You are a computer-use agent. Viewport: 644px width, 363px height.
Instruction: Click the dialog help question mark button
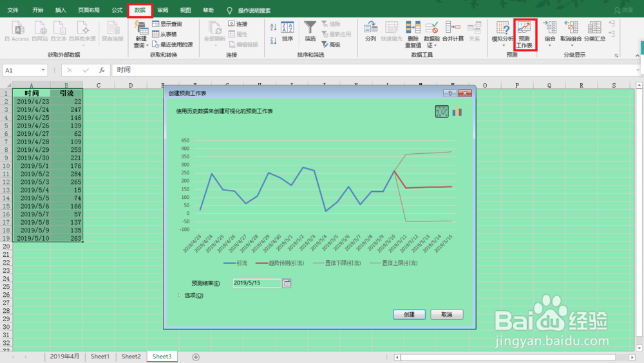450,93
